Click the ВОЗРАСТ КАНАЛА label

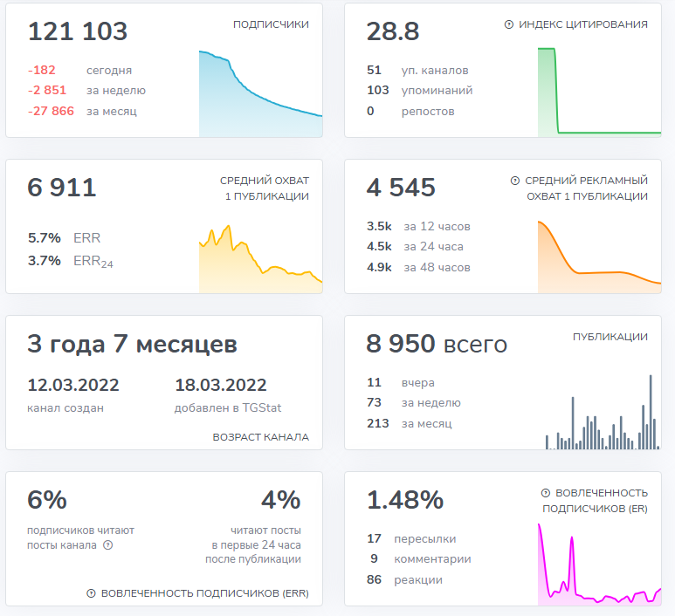coord(260,437)
